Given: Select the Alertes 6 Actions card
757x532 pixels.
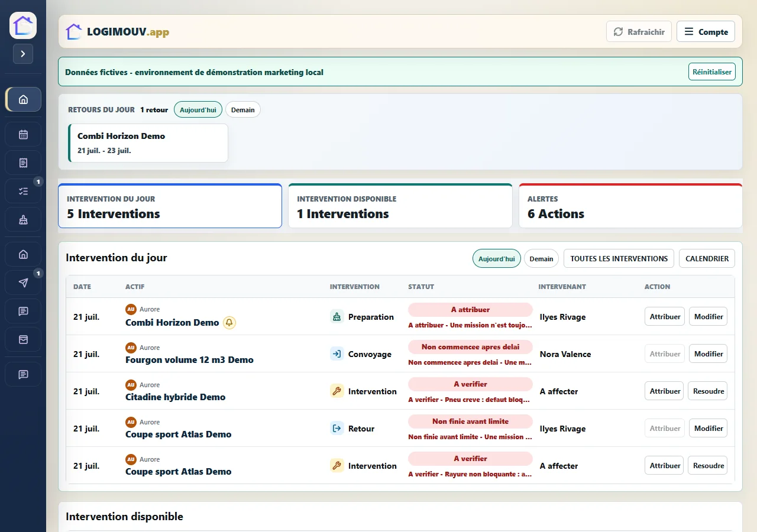Looking at the screenshot, I should 630,206.
